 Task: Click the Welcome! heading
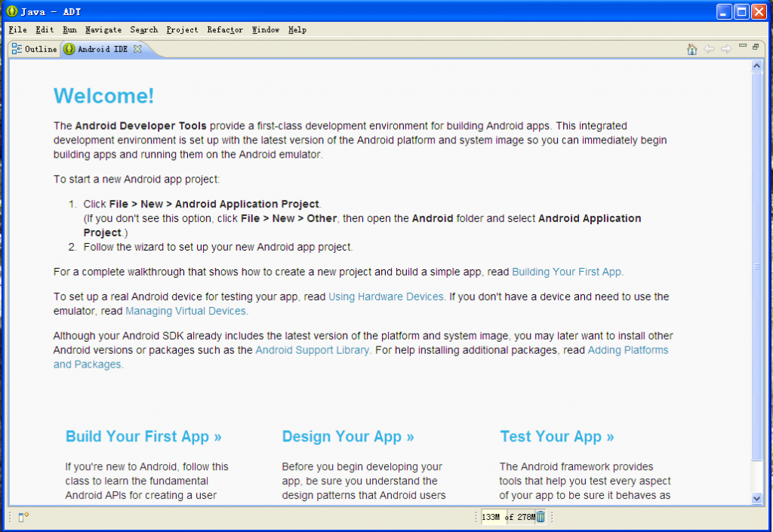(103, 96)
